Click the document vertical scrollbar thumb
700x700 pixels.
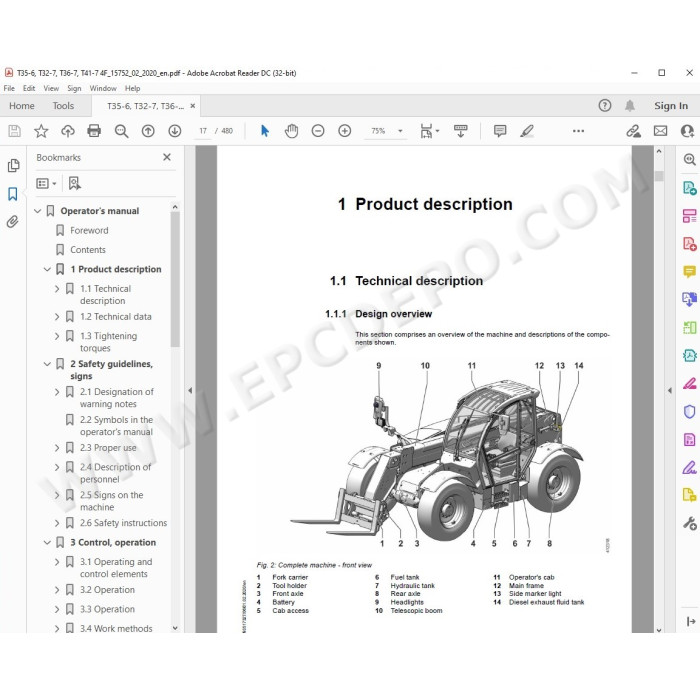click(659, 175)
